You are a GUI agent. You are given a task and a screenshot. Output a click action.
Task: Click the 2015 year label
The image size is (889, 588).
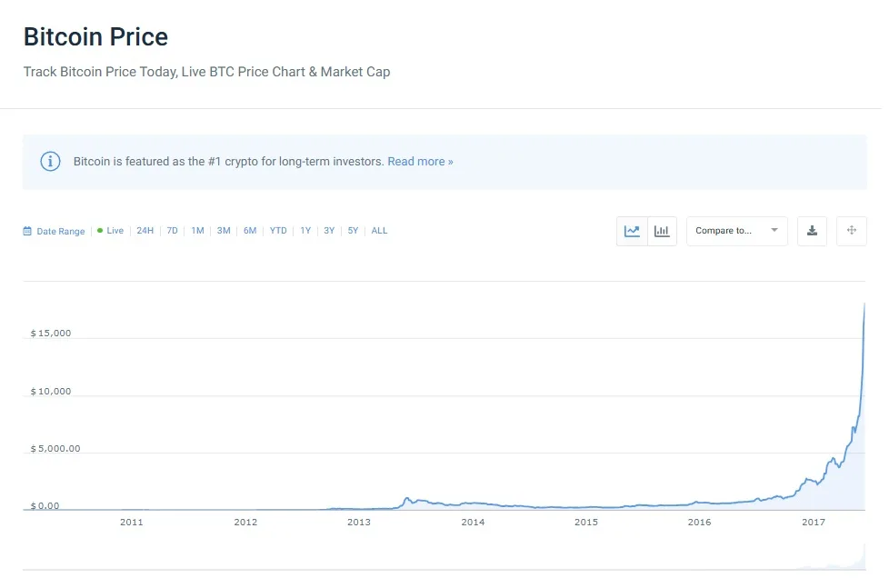pos(586,523)
